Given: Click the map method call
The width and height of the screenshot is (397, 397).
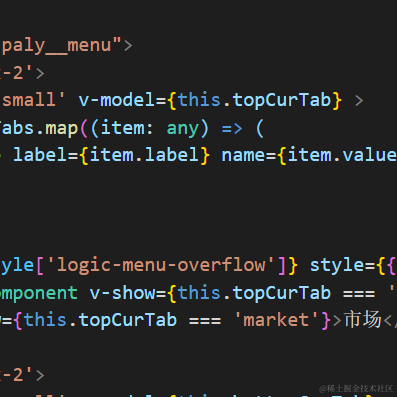Looking at the screenshot, I should click(x=62, y=128).
